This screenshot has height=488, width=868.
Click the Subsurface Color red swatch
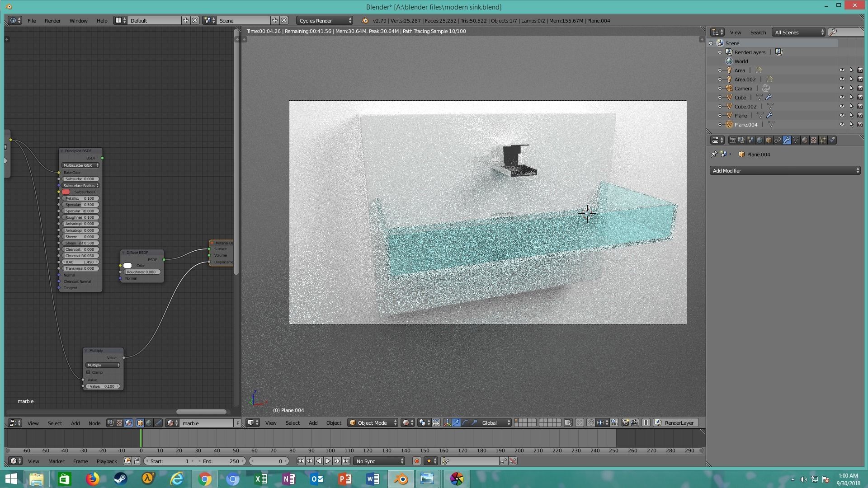pyautogui.click(x=66, y=192)
